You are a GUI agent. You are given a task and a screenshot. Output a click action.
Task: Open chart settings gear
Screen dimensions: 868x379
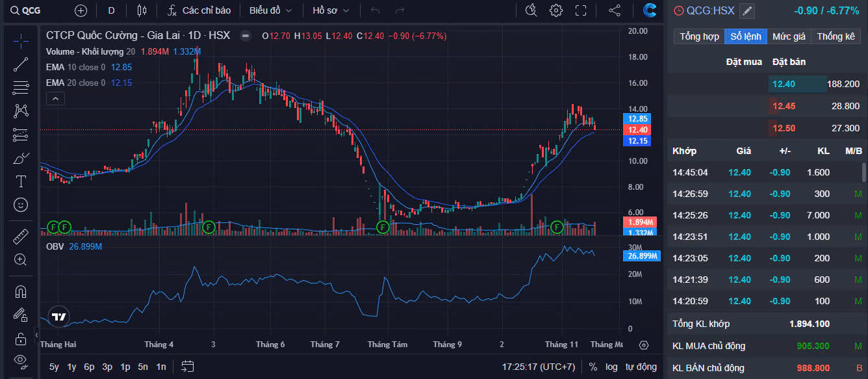click(x=555, y=10)
